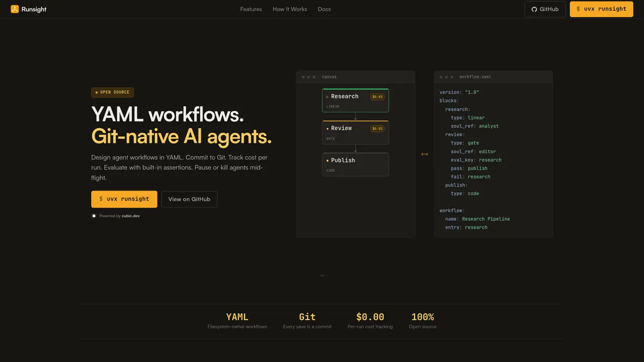
Task: Click View on GitHub button
Action: point(189,199)
